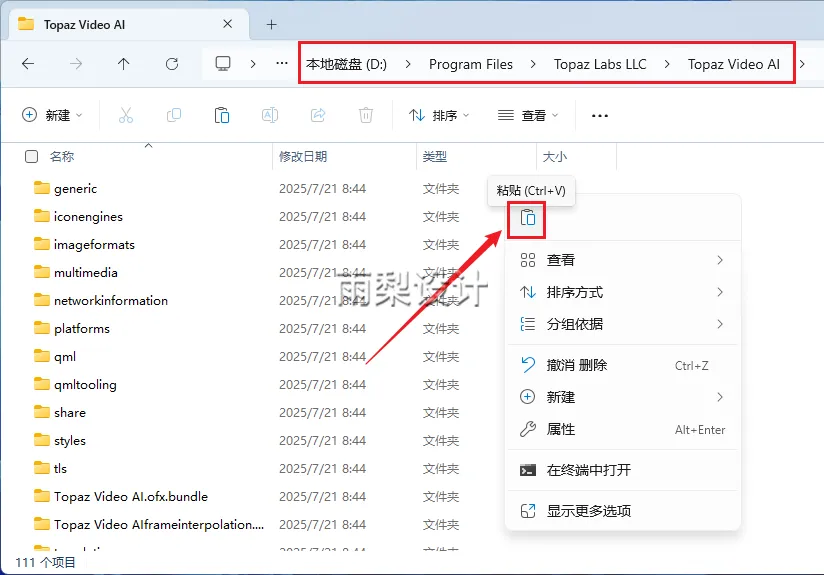Sort by the 类型 column header

click(435, 157)
